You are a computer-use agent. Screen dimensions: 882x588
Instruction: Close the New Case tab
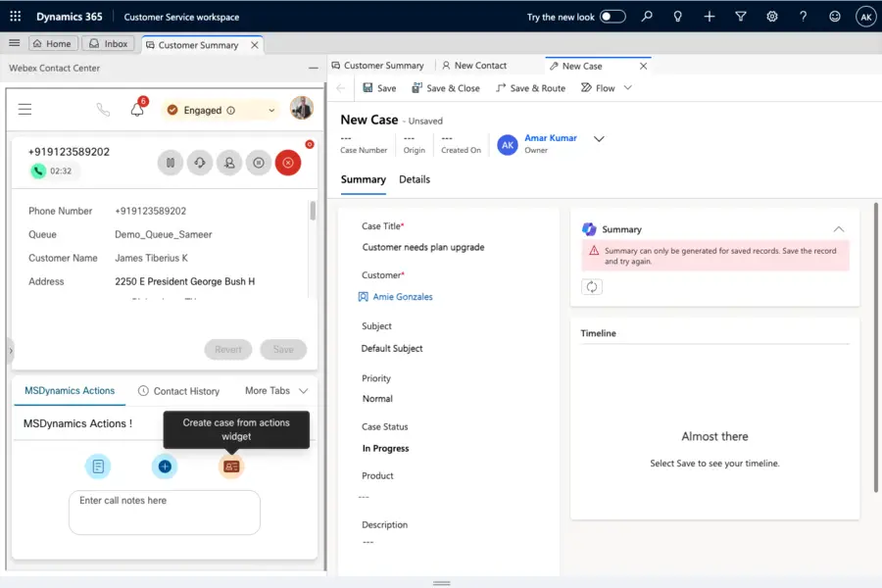point(643,66)
